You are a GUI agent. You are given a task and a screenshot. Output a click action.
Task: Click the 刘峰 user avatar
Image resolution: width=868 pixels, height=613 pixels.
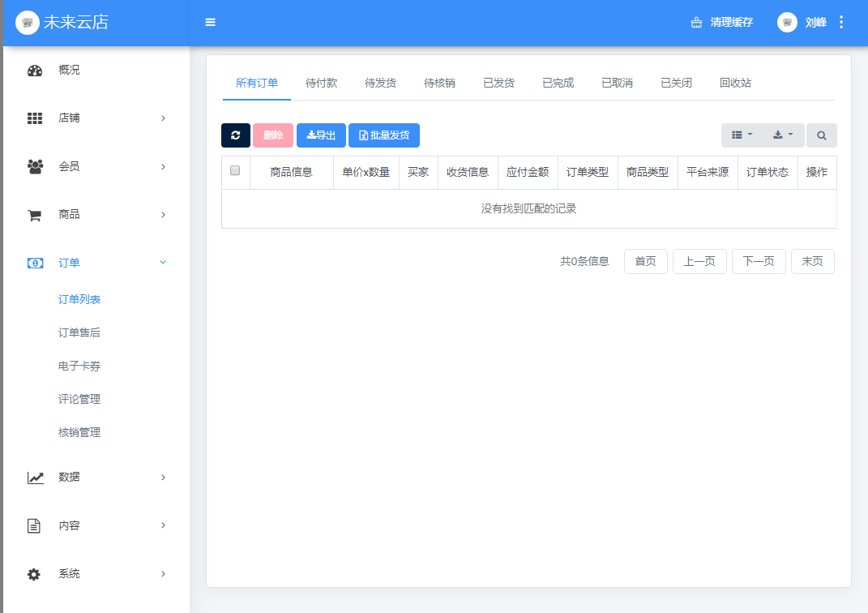coord(787,23)
